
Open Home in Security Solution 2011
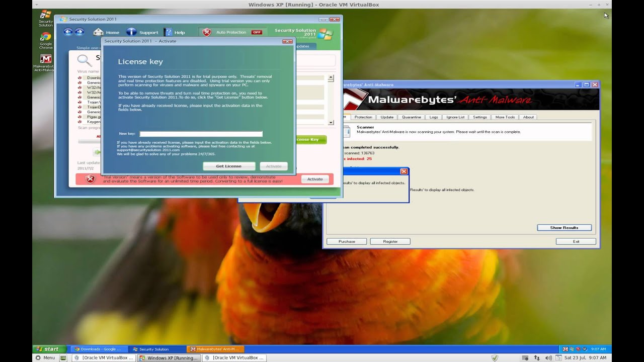(107, 32)
